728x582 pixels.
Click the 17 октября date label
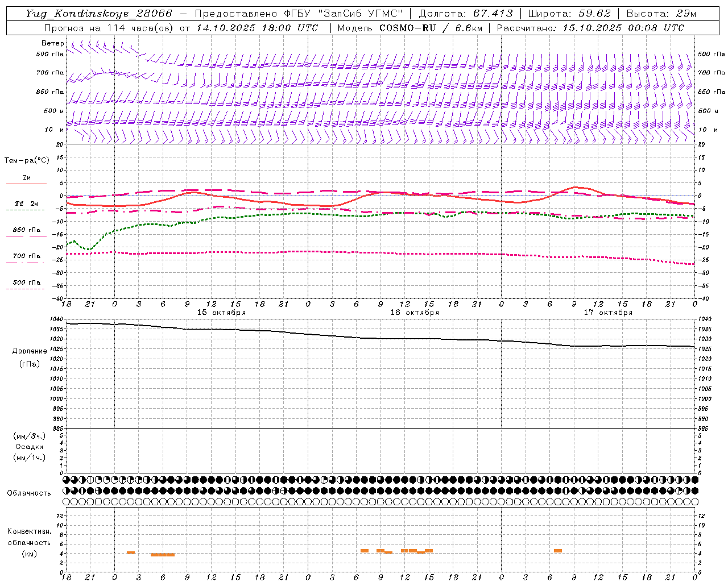pyautogui.click(x=608, y=313)
